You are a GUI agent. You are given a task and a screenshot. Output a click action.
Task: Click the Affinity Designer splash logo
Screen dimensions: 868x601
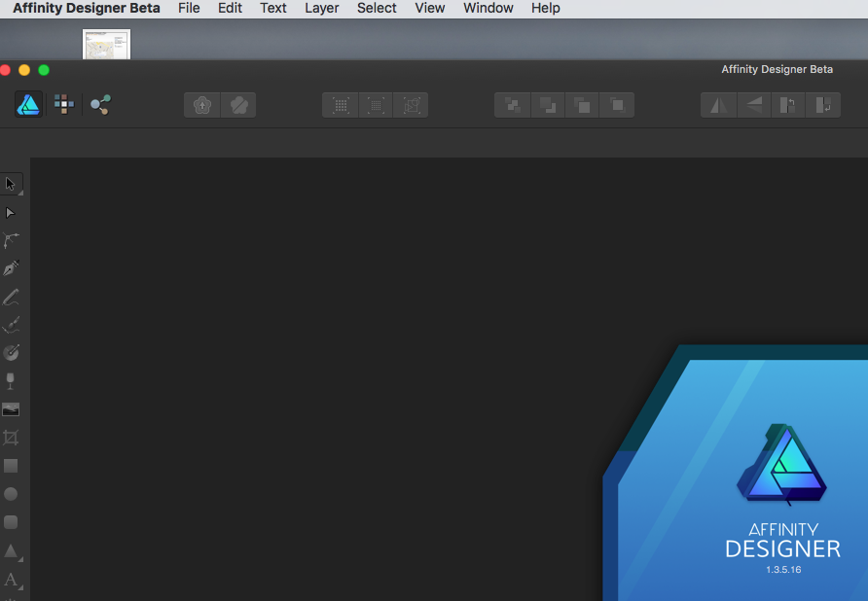click(x=781, y=464)
